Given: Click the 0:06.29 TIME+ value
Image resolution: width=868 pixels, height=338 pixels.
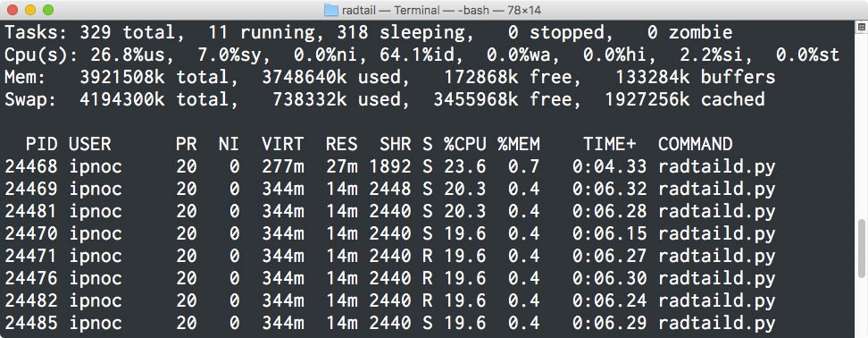Looking at the screenshot, I should click(x=610, y=323).
